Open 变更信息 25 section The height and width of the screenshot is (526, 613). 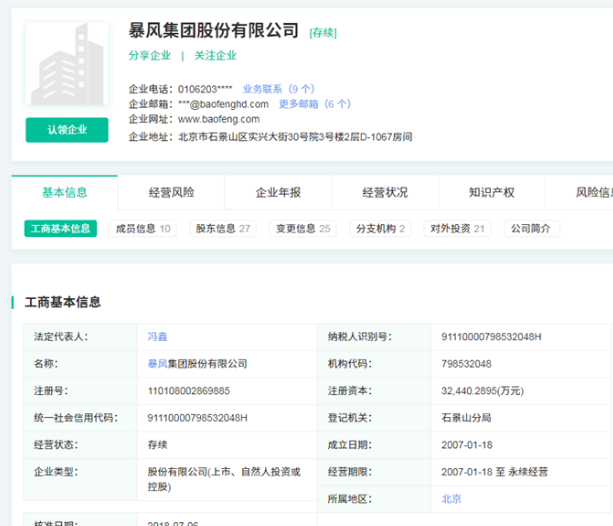(x=303, y=228)
